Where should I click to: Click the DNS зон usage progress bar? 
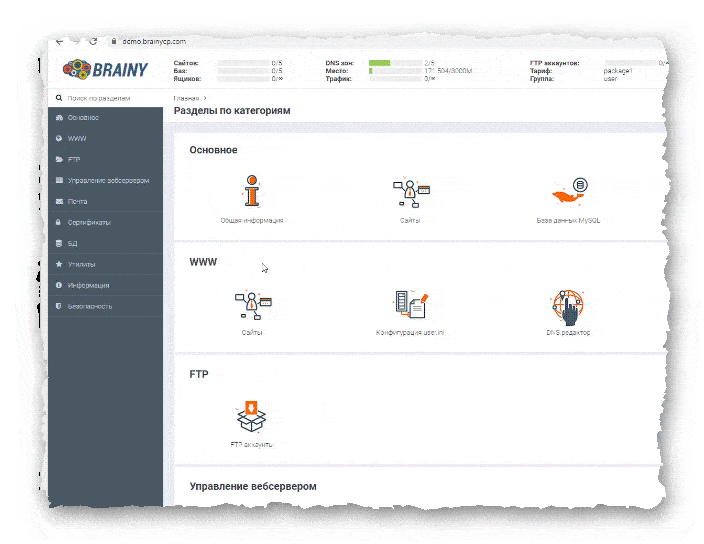[396, 63]
